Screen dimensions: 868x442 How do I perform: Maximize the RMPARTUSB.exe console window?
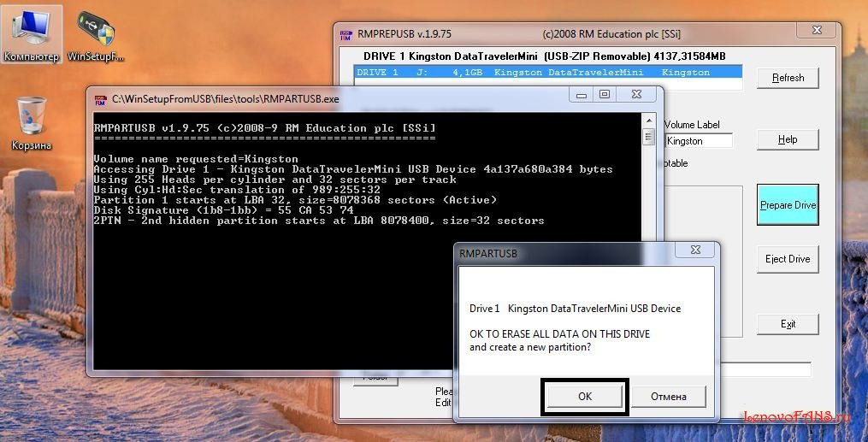tap(605, 95)
